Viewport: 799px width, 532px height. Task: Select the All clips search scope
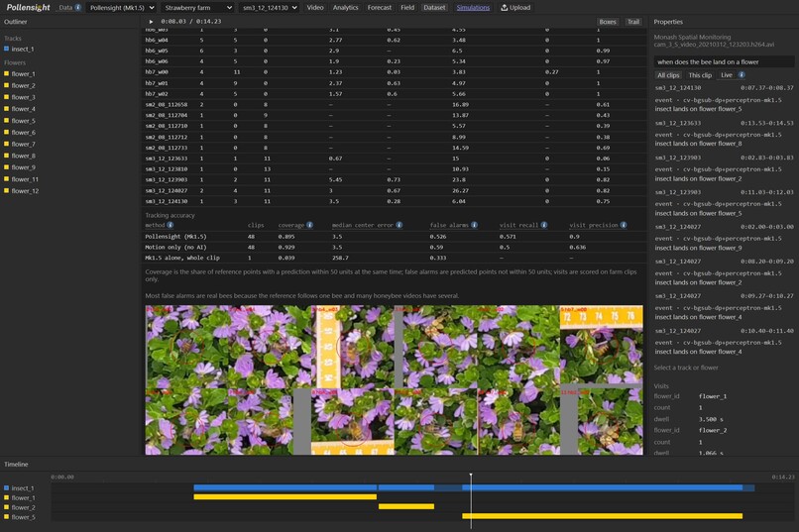(x=668, y=75)
